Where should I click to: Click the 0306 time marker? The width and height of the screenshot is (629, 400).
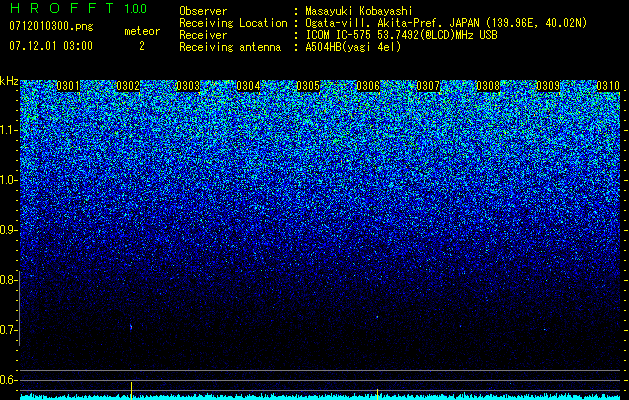pyautogui.click(x=368, y=86)
